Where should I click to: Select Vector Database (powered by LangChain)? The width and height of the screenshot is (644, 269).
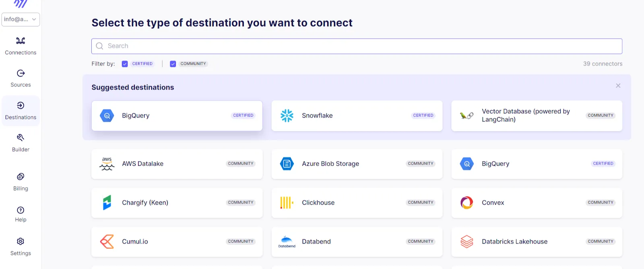coord(537,116)
